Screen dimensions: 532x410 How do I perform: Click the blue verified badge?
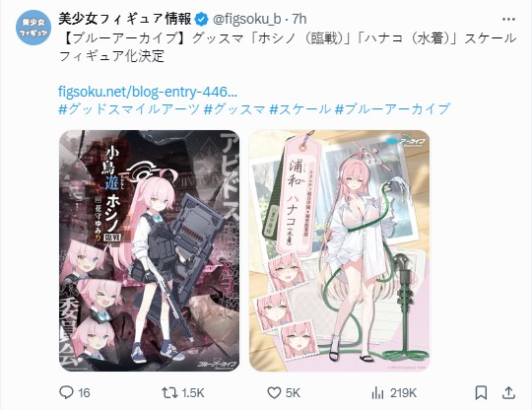pyautogui.click(x=202, y=20)
